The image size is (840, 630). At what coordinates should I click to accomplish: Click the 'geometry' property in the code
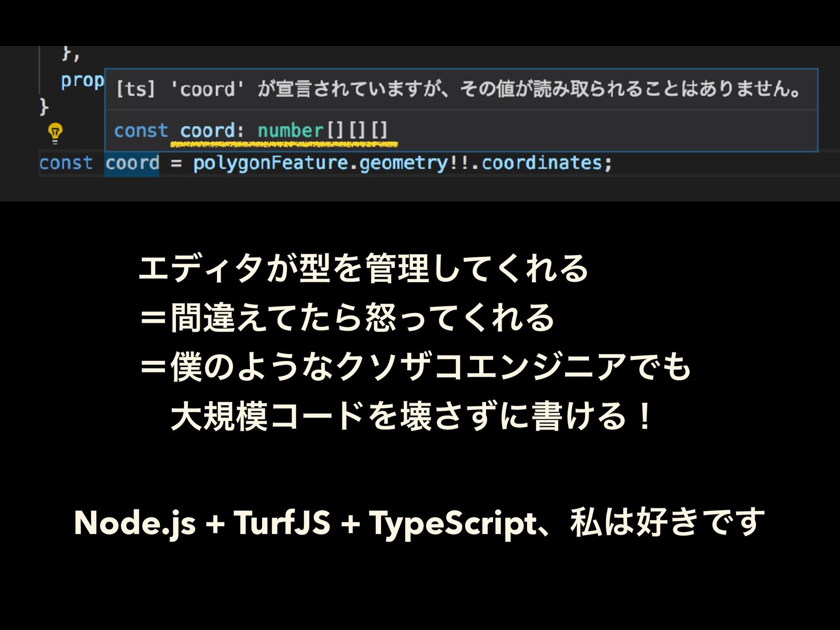point(403,163)
